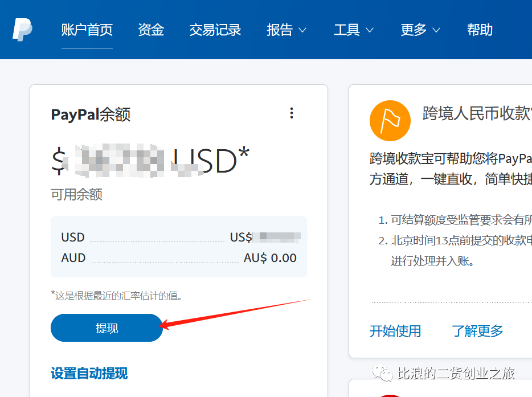The image size is (532, 397).
Task: Click the 提现 button
Action: click(x=107, y=328)
